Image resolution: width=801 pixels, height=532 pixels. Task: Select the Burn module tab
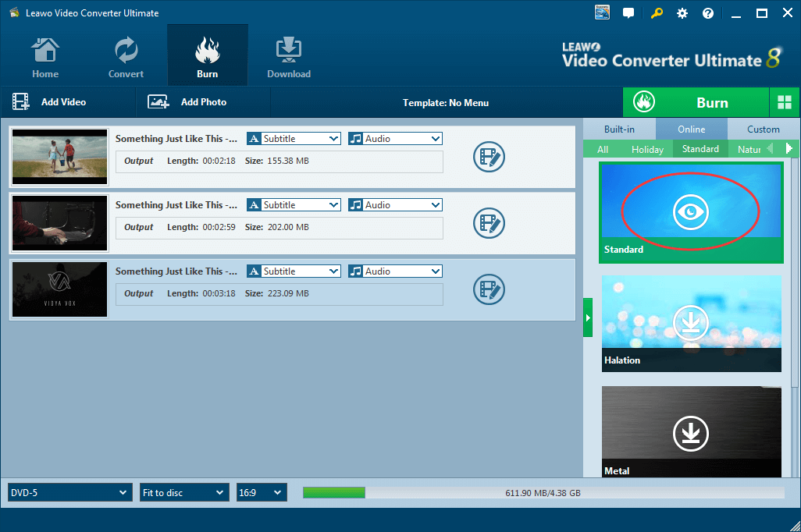point(208,56)
